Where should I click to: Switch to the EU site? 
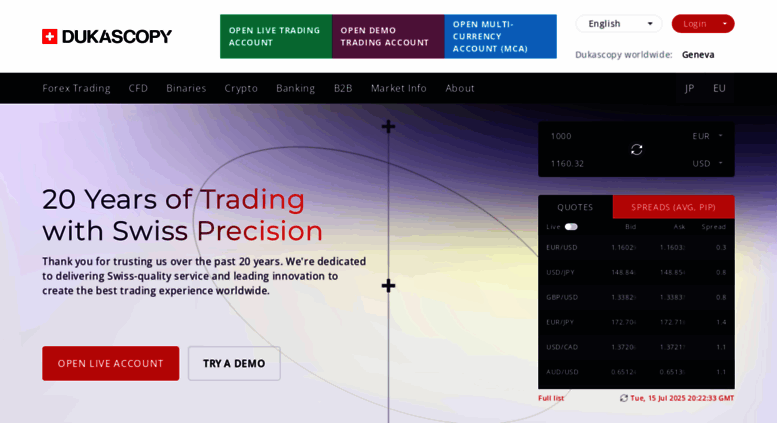pos(719,88)
